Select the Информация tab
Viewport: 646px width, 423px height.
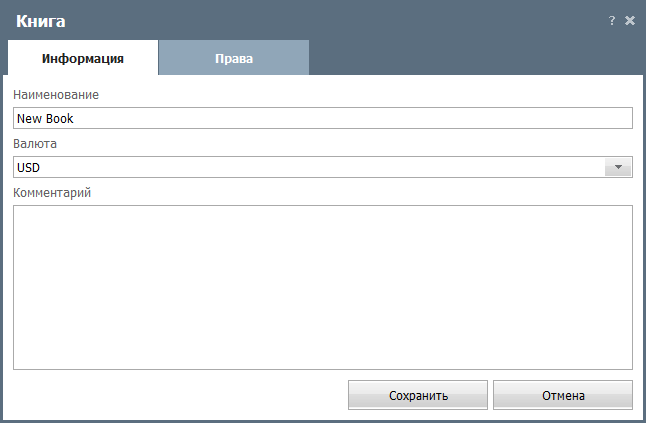83,58
